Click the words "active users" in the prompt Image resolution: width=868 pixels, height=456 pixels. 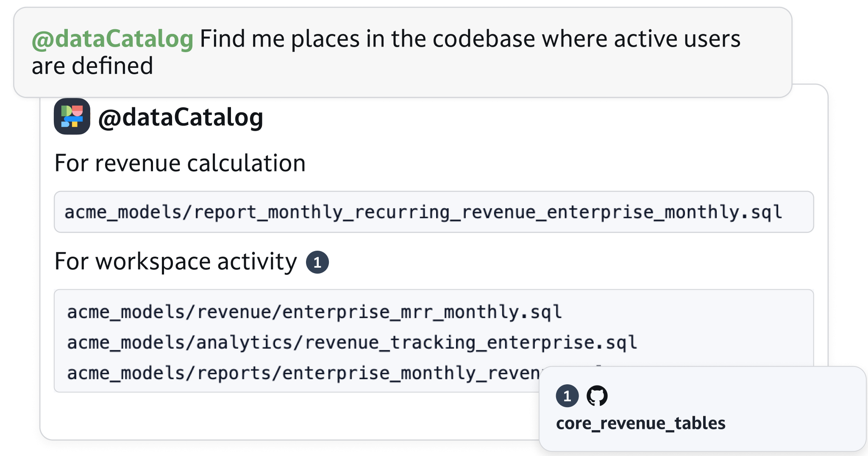click(677, 39)
